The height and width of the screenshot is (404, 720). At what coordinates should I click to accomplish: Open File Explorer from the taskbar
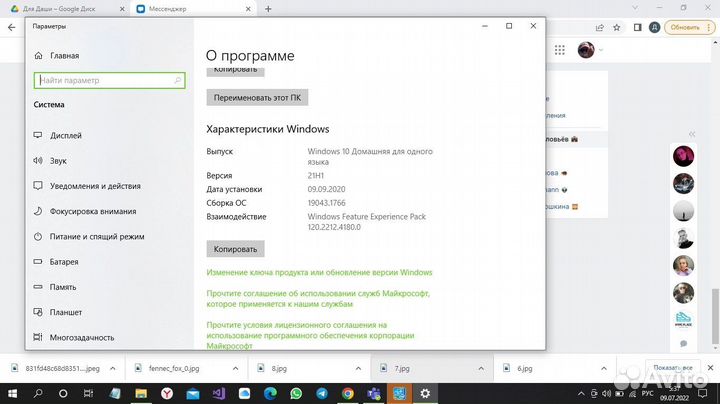point(141,393)
